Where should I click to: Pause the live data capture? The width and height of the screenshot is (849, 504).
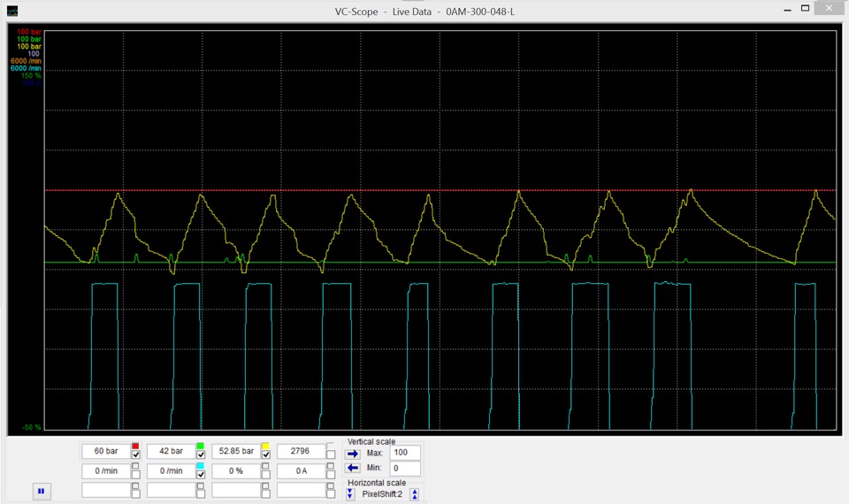pos(42,492)
